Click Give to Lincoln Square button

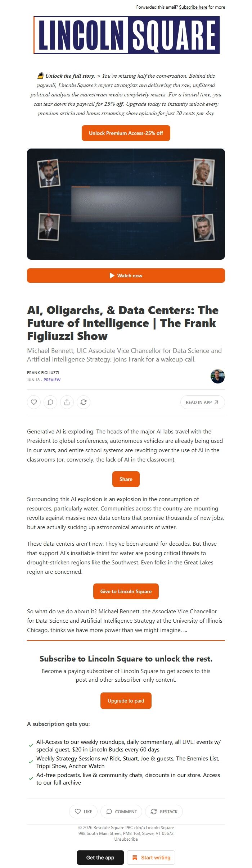(126, 591)
